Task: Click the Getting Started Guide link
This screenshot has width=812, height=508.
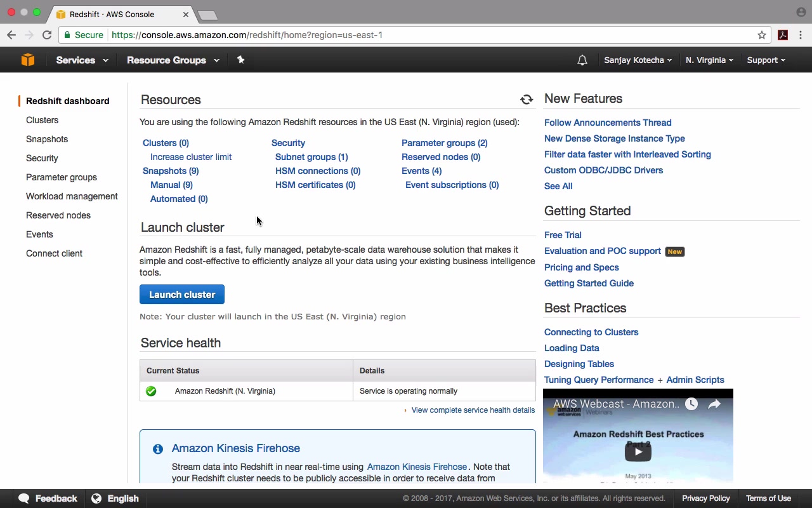Action: [589, 283]
